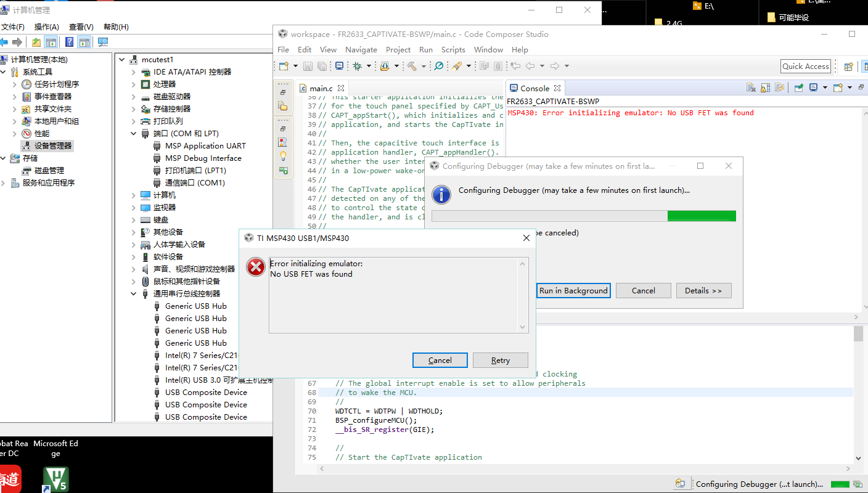Click the Display Selected Console icon

[x=813, y=88]
